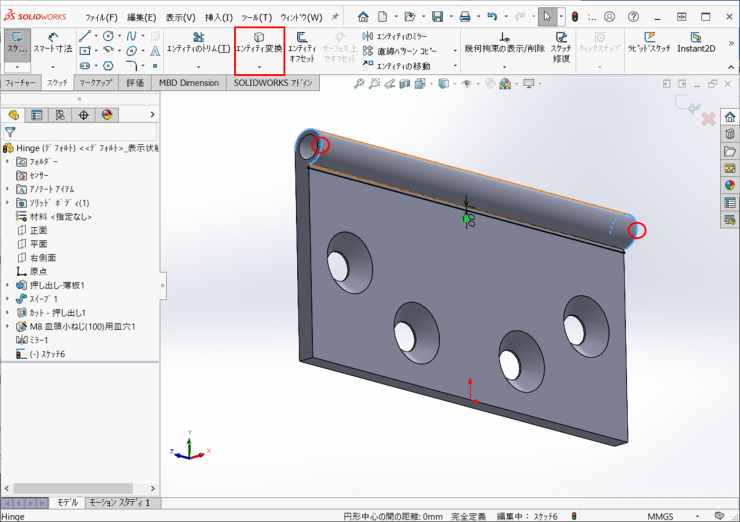Click the feature tree filter input field
Viewport: 740px width, 522px height.
tap(87, 132)
